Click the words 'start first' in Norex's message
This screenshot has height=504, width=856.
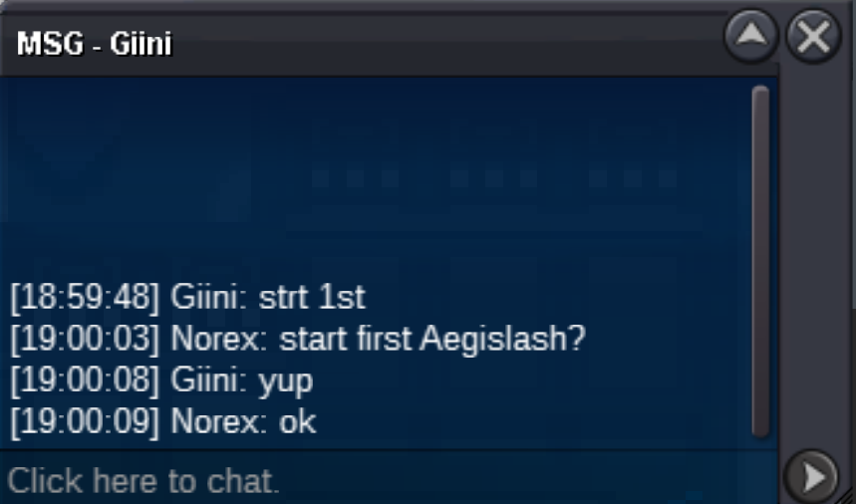point(345,340)
